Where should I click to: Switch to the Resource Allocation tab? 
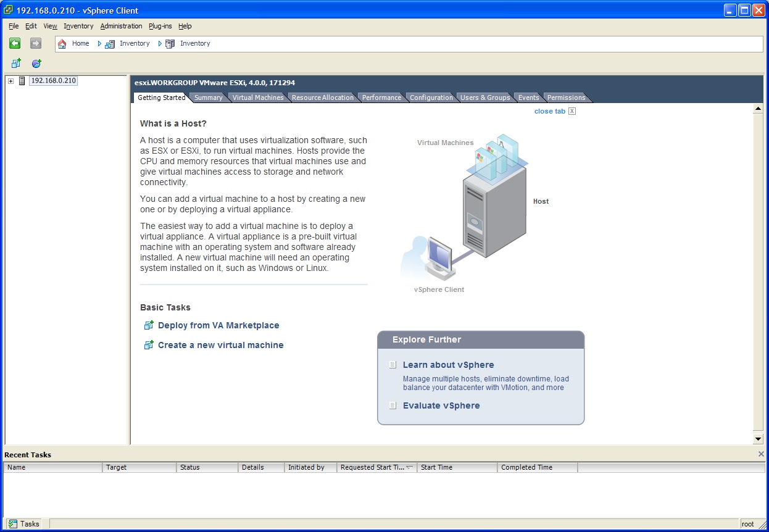point(323,98)
